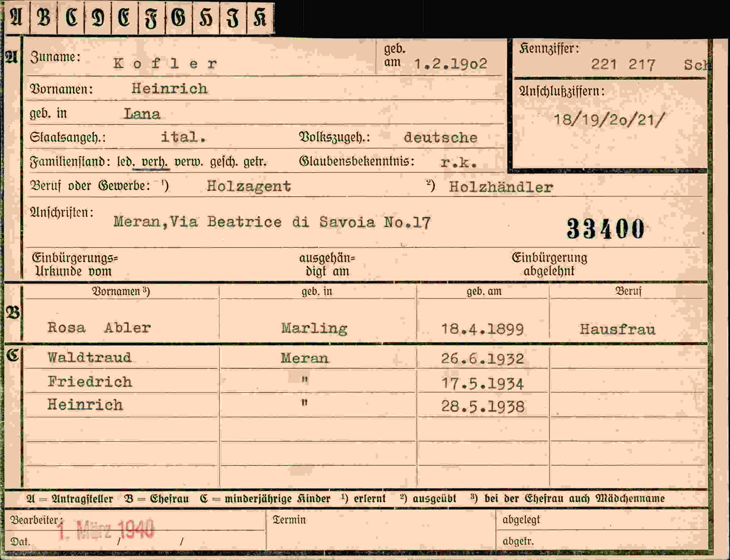Click the 'Anschlußziffern:' label
This screenshot has width=730, height=560.
pyautogui.click(x=562, y=91)
